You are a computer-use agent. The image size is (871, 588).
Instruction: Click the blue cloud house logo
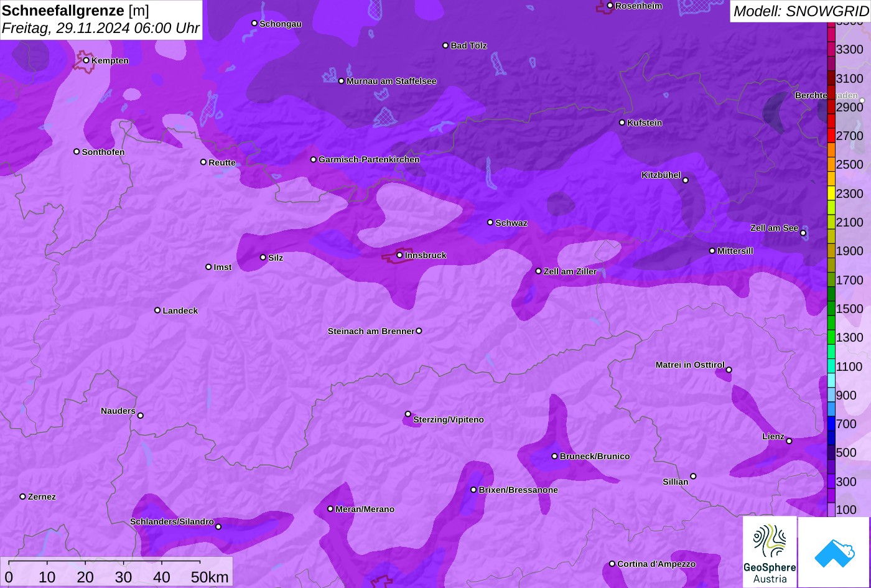tap(834, 552)
